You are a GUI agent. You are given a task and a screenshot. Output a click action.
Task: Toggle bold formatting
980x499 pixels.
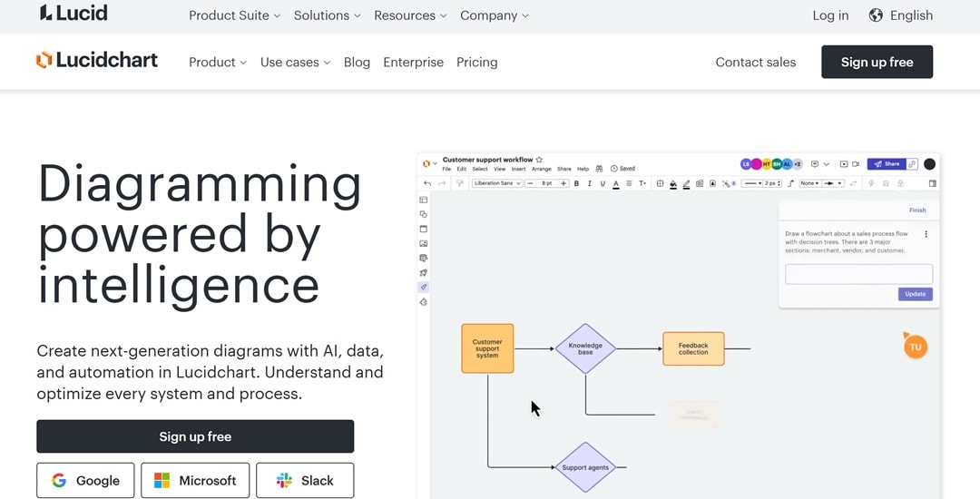(576, 183)
